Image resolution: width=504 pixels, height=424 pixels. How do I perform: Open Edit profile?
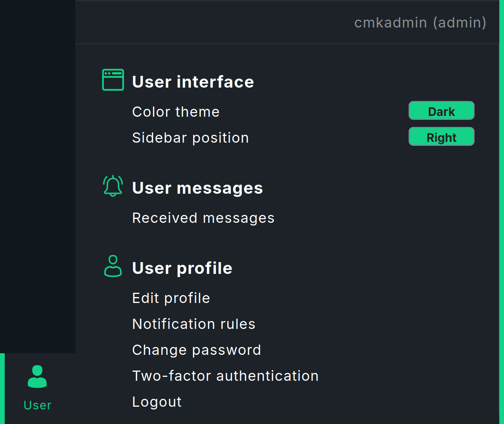[171, 298]
